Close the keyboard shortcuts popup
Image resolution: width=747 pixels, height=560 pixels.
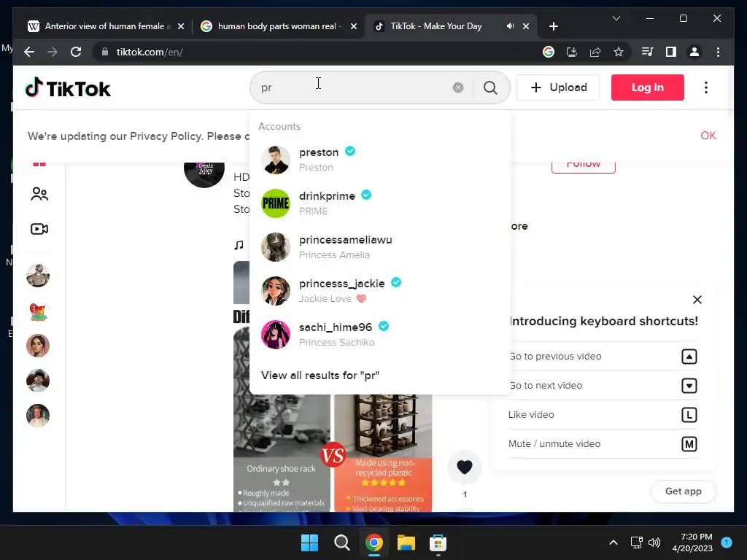click(697, 300)
